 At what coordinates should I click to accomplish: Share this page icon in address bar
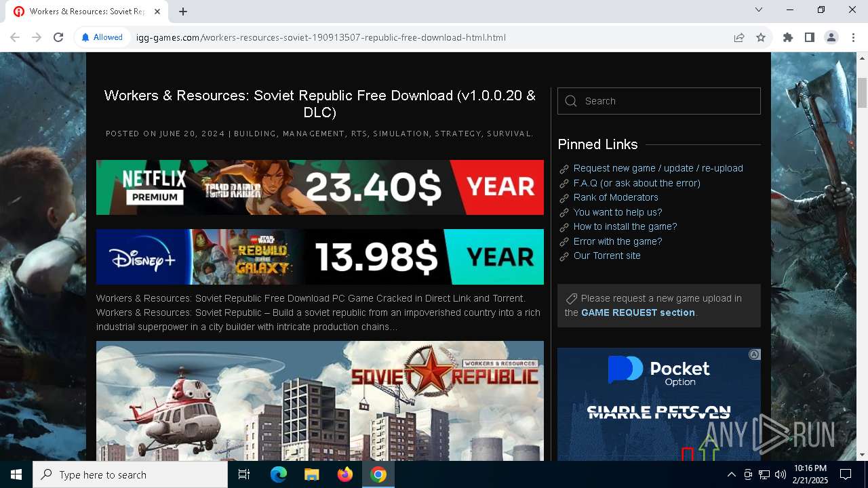pos(739,37)
